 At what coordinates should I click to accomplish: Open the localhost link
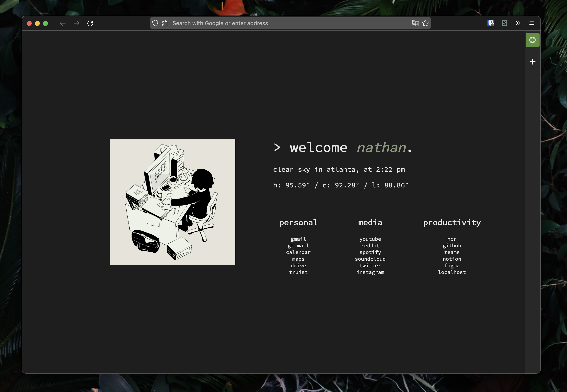coord(452,272)
